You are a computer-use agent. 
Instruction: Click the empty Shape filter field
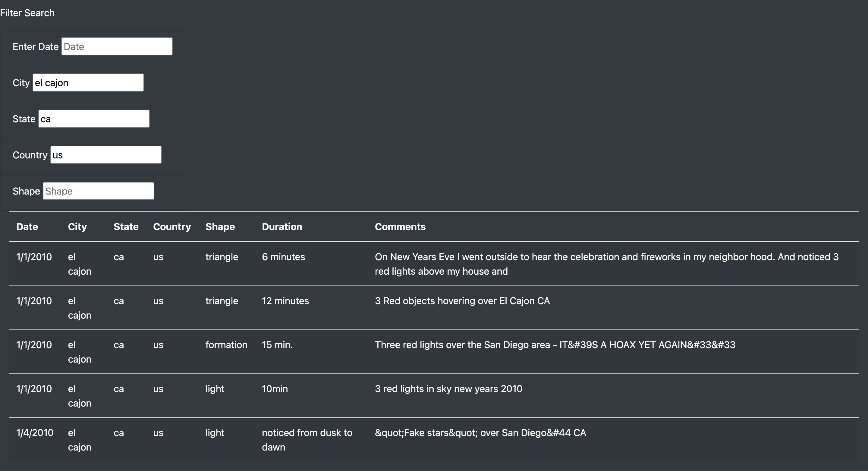coord(98,191)
